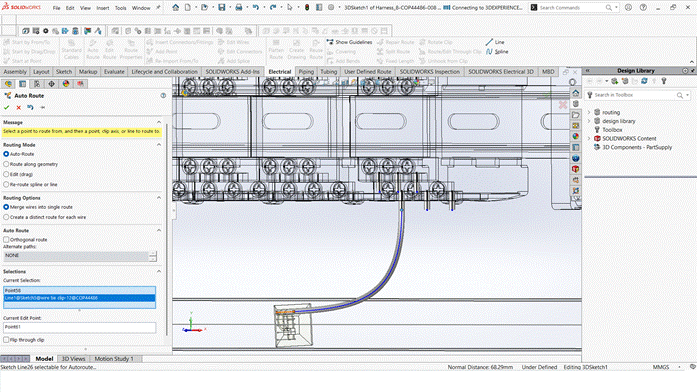Enable the Orthogonal route checkbox
This screenshot has height=392, width=697.
[6, 240]
